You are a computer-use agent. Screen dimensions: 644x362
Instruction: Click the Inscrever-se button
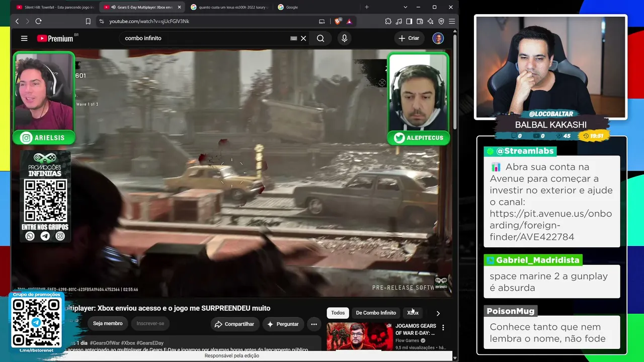click(x=150, y=323)
